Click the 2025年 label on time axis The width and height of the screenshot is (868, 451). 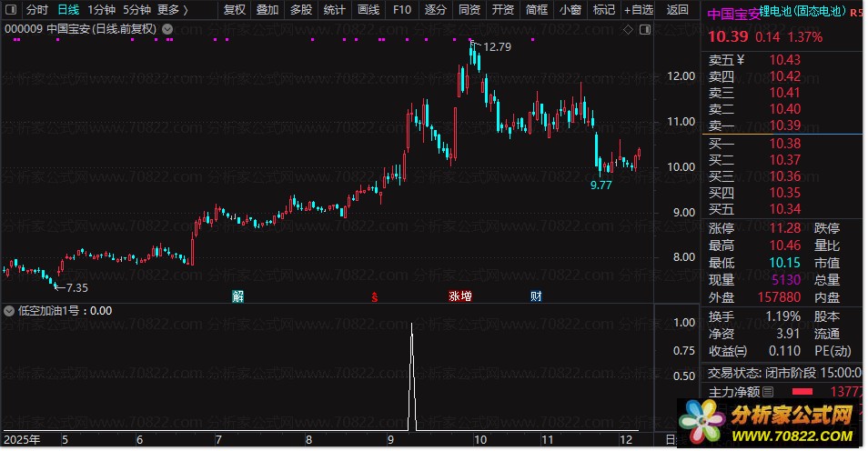[x=22, y=440]
